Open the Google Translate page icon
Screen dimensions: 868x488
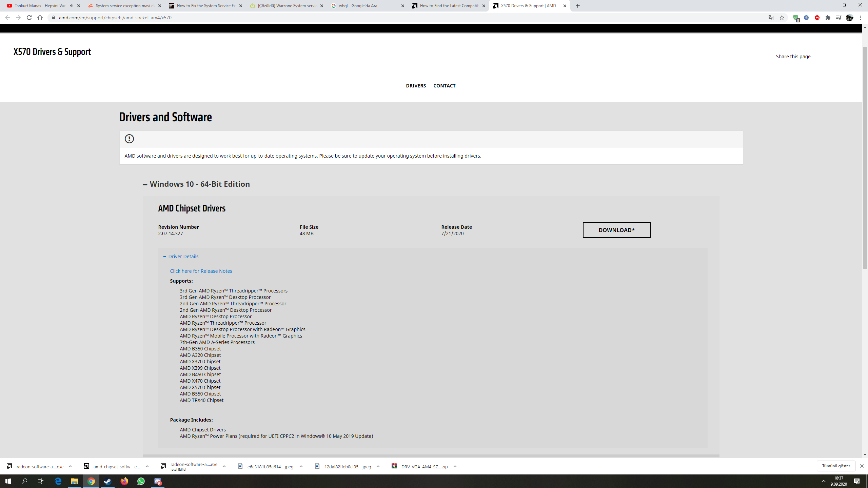(x=771, y=18)
